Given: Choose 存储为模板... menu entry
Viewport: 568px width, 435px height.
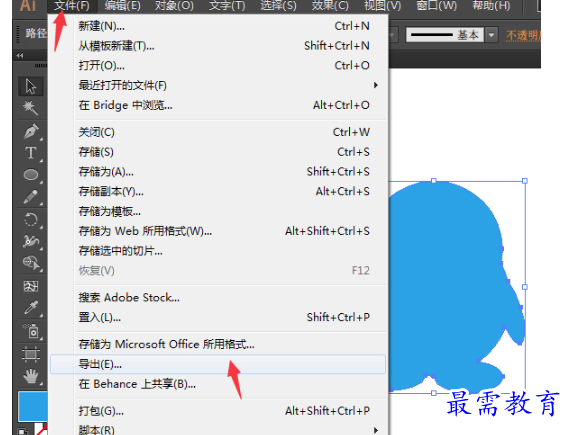Looking at the screenshot, I should [218, 211].
